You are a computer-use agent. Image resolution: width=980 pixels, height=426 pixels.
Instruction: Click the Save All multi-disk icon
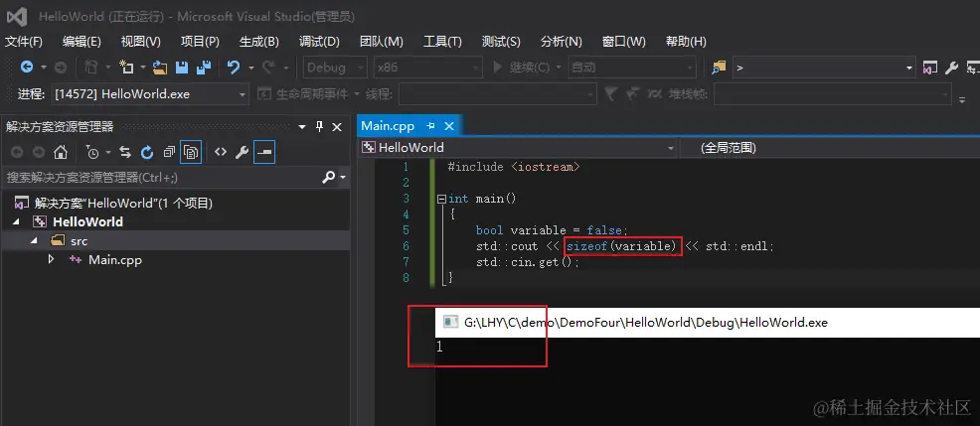click(x=203, y=68)
